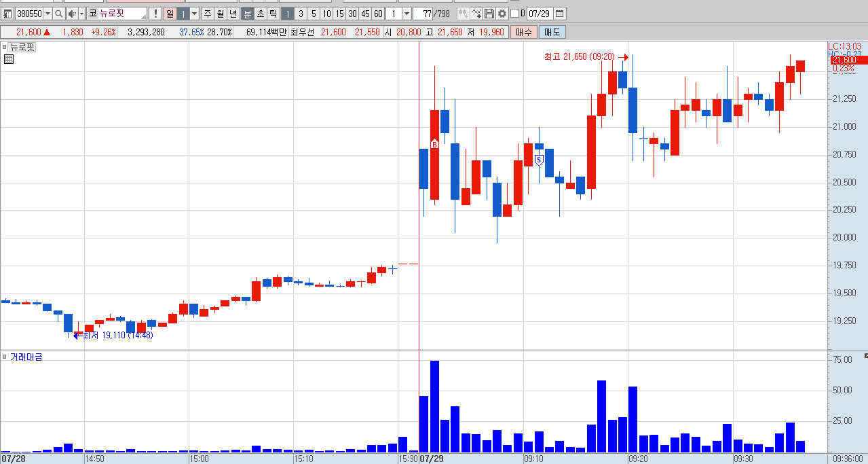Select the 분 minute chart mode
Image resolution: width=868 pixels, height=464 pixels.
247,14
